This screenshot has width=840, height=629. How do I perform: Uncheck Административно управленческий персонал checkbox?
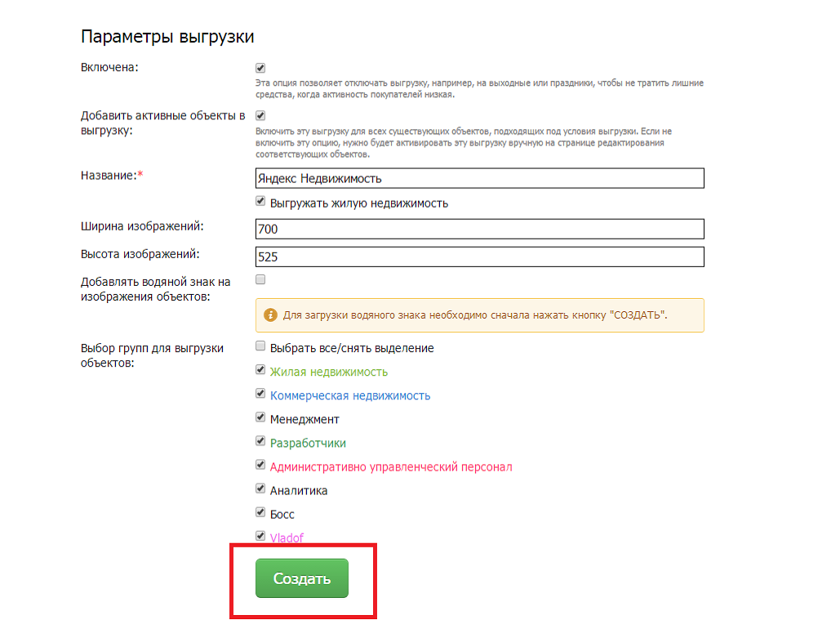[260, 464]
